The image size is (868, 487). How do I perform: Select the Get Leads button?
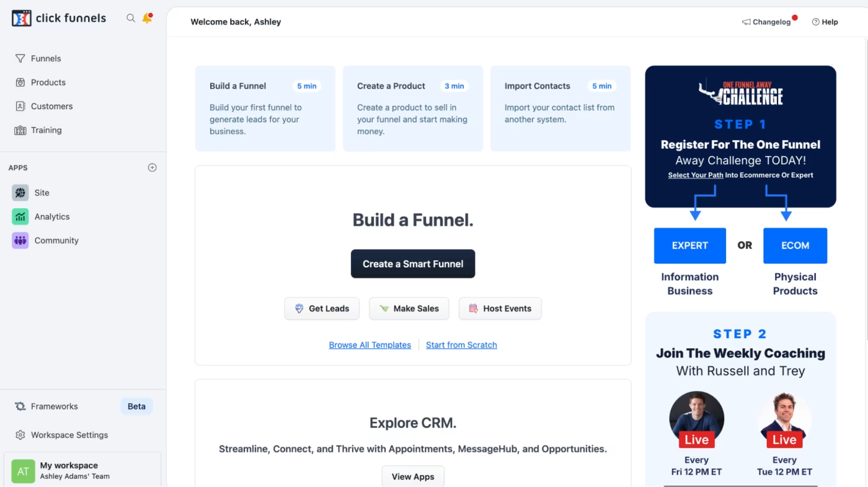coord(322,309)
